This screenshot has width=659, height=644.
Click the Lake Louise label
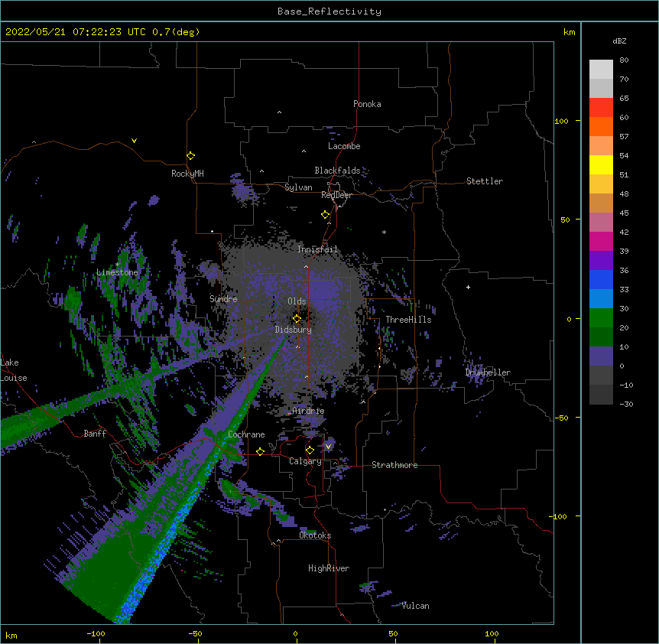[14, 370]
